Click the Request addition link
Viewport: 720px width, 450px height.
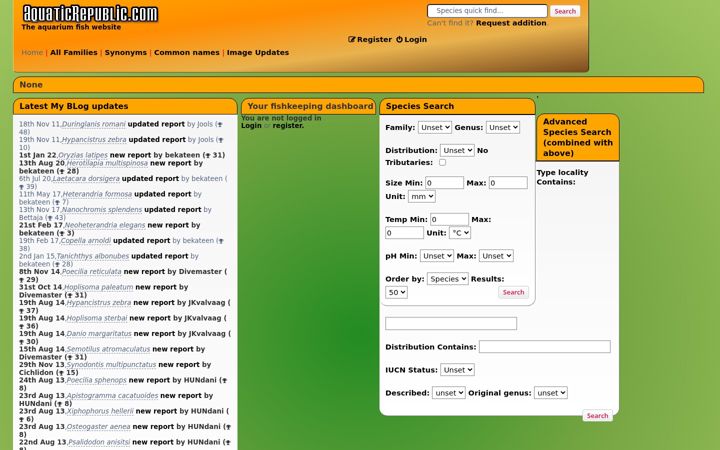point(511,23)
